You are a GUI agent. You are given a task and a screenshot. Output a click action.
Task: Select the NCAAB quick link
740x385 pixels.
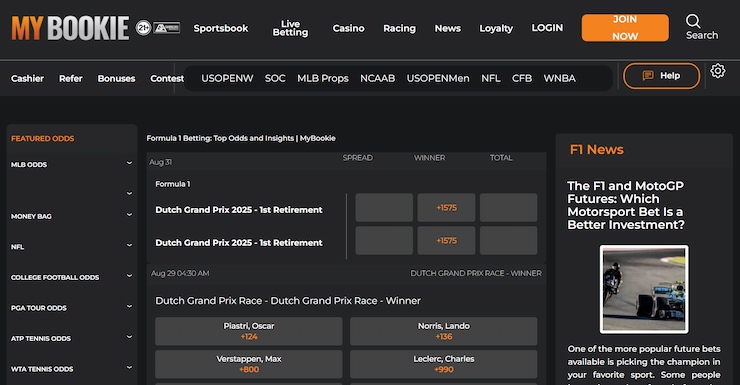click(x=378, y=78)
